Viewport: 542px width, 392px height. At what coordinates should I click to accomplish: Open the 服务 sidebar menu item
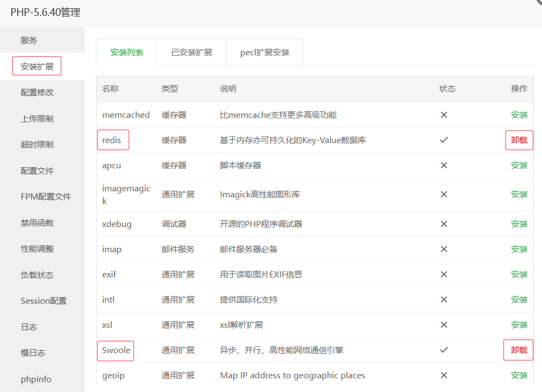pos(29,40)
